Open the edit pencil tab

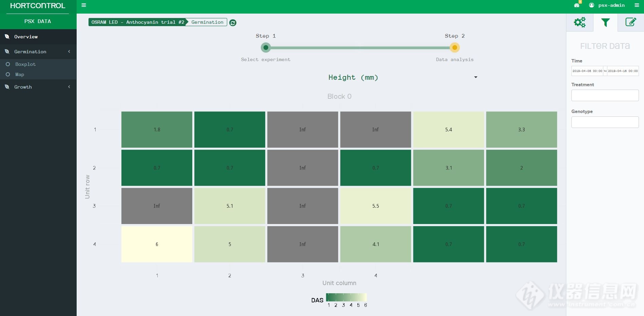point(630,22)
